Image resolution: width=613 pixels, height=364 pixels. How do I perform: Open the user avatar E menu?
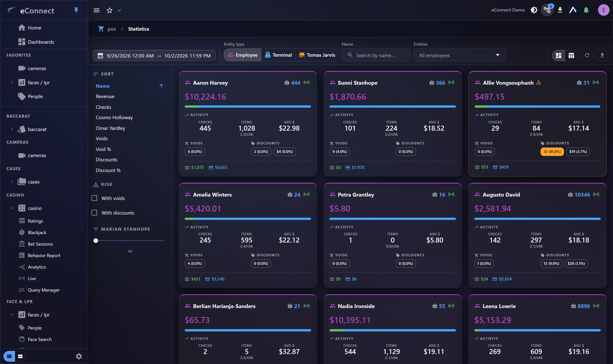(604, 10)
